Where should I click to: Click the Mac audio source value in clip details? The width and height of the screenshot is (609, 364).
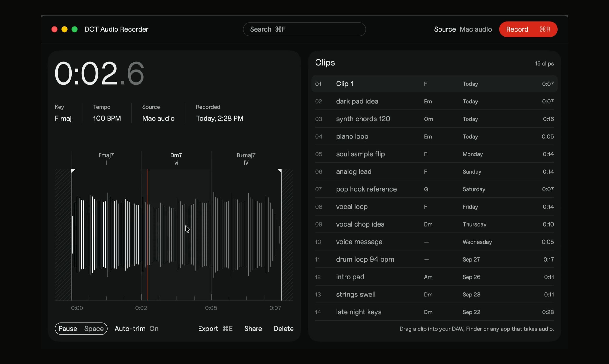click(x=158, y=119)
